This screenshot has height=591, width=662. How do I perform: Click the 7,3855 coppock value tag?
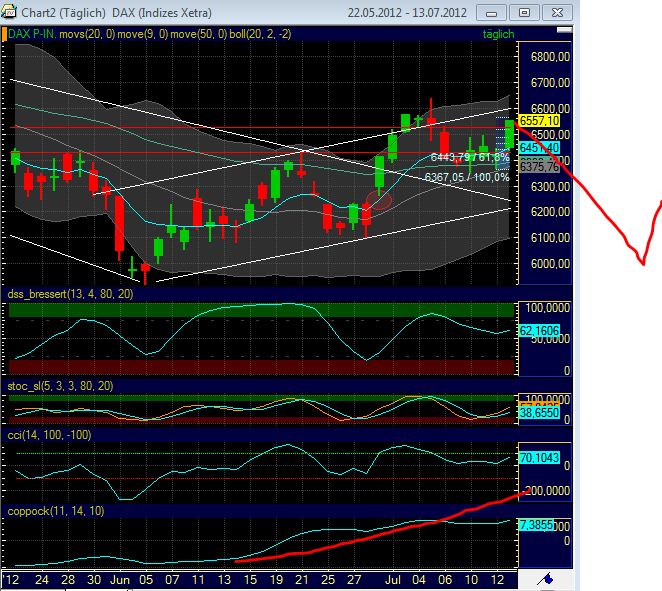tap(536, 525)
